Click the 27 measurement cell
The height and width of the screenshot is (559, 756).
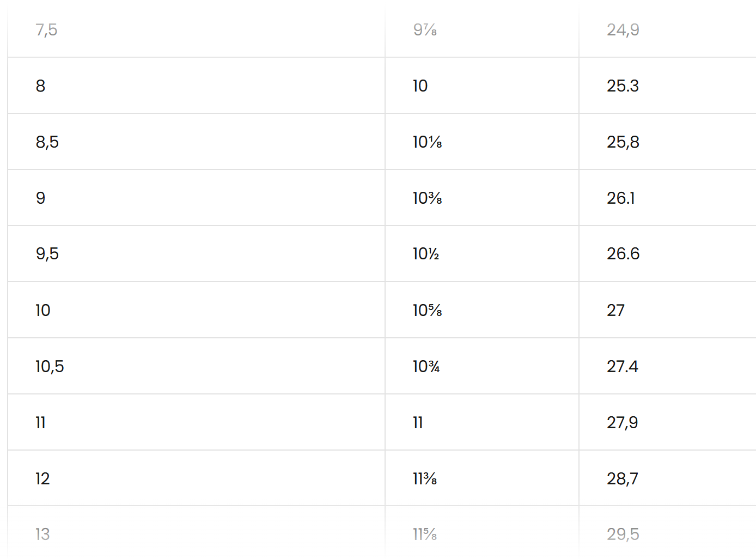[615, 311]
